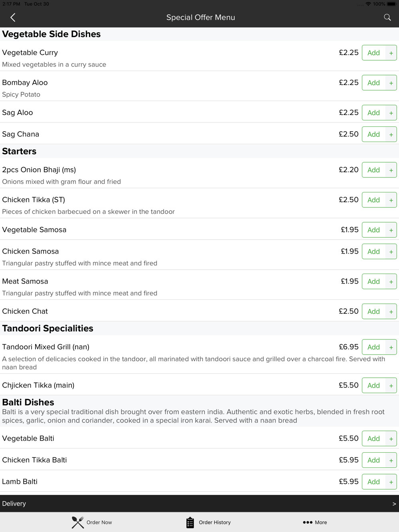
Task: Tap the back arrow icon
Action: coord(13,18)
